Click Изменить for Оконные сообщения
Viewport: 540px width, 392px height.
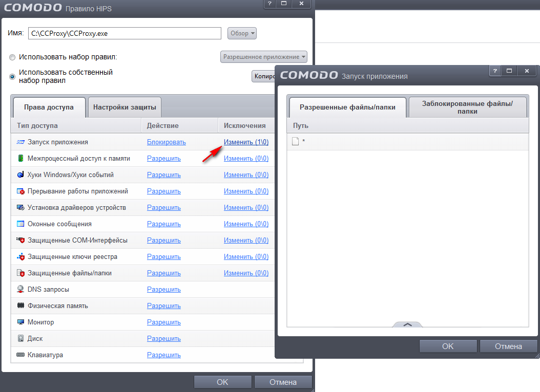(x=246, y=224)
